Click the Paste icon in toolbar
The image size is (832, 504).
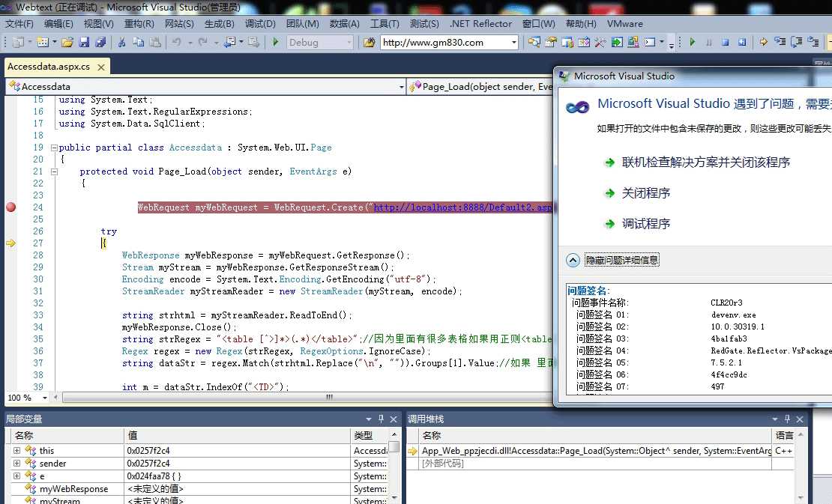(x=155, y=43)
